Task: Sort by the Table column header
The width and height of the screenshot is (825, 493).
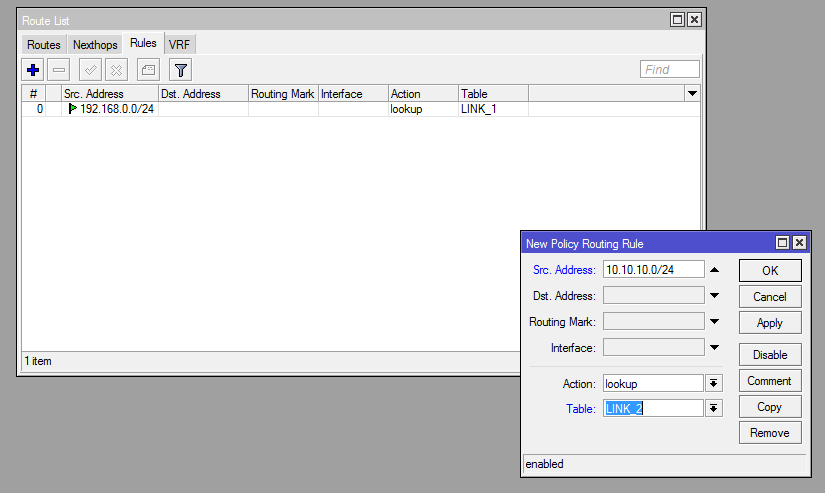Action: pos(493,94)
